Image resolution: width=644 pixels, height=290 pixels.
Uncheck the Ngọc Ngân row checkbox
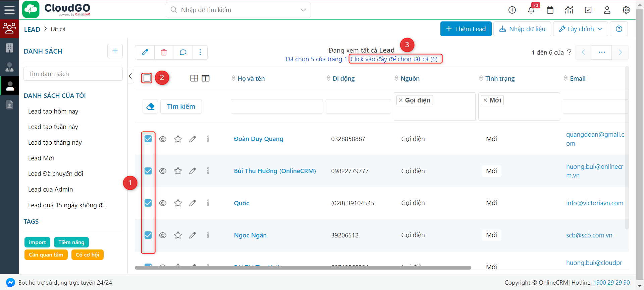coord(148,235)
